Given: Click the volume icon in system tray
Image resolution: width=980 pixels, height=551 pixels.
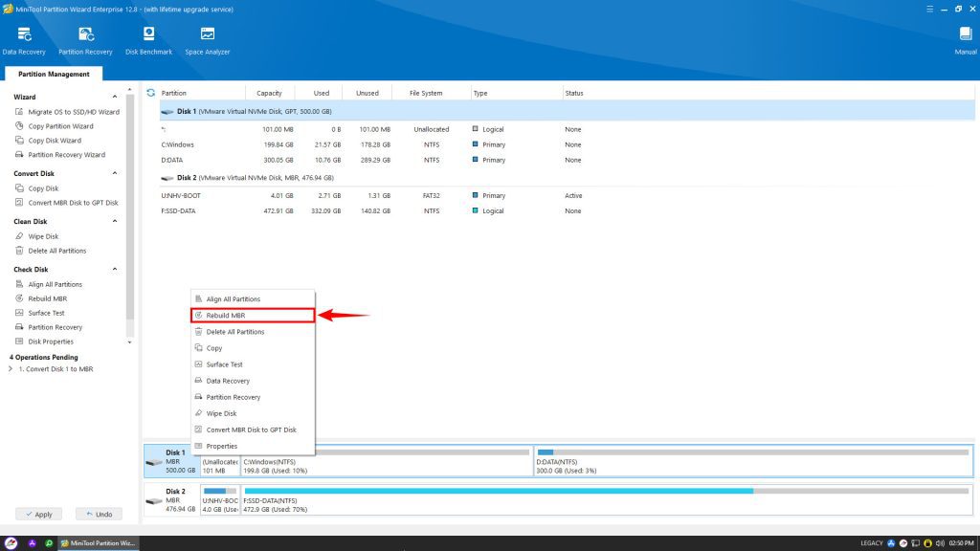Looking at the screenshot, I should point(940,543).
